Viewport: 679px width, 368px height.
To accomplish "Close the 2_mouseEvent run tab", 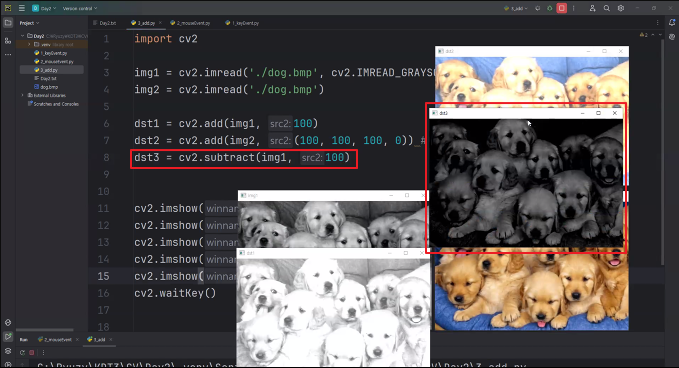I will tap(77, 340).
